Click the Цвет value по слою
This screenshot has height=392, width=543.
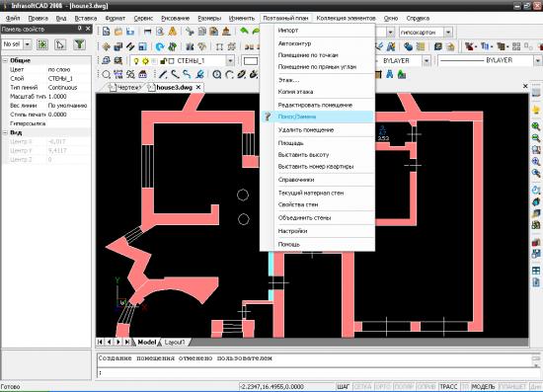pyautogui.click(x=59, y=69)
